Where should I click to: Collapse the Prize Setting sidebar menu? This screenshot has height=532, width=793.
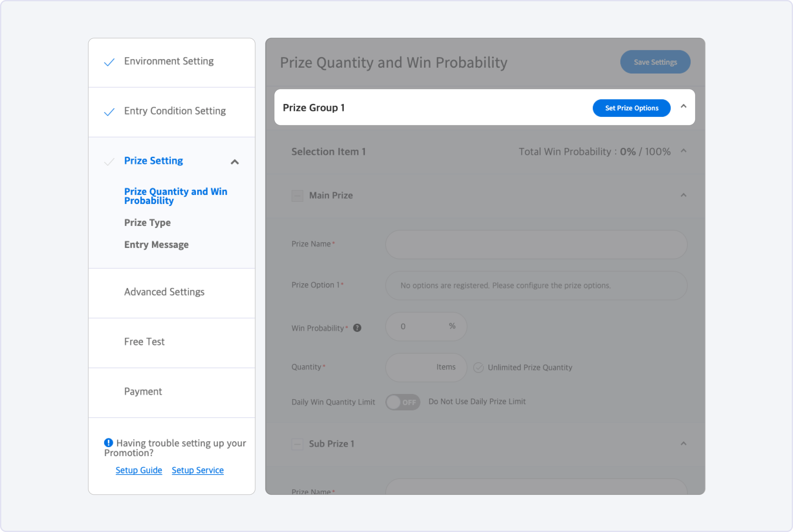[235, 162]
